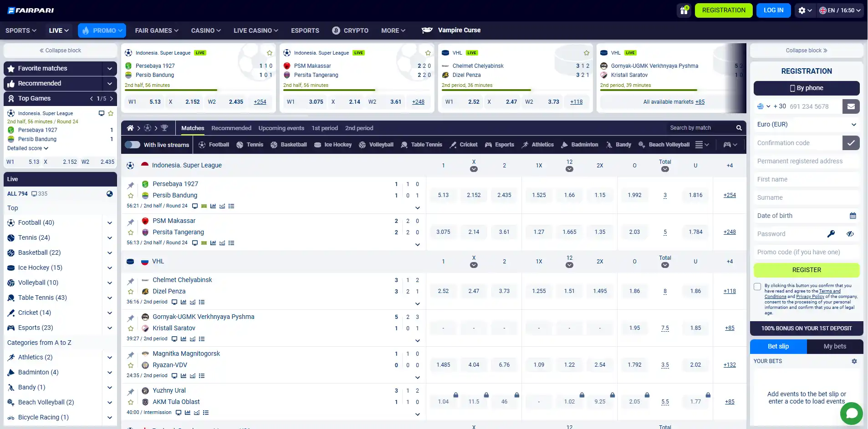Click the home breadcrumb icon

130,128
